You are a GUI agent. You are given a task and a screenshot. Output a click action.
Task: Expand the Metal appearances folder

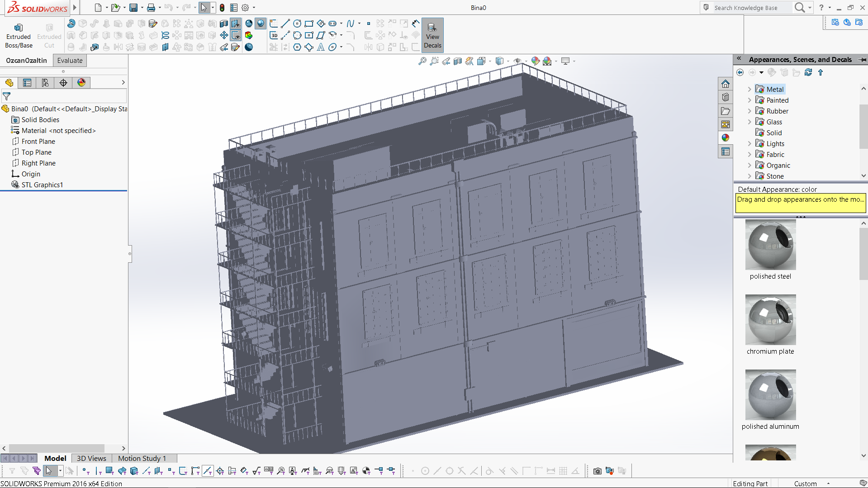749,90
